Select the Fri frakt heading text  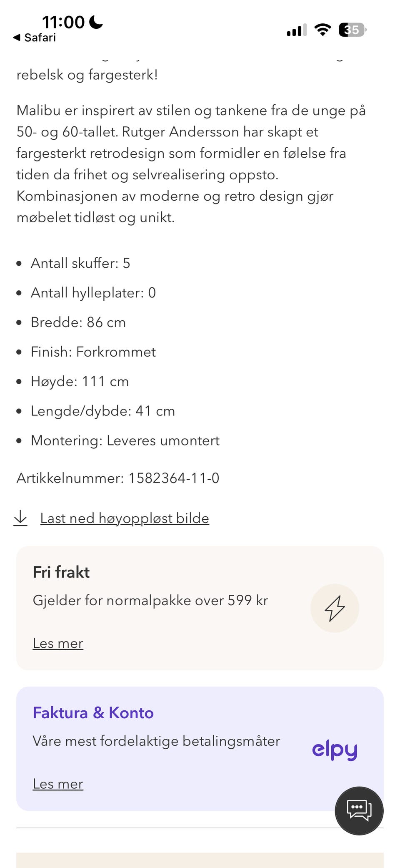click(61, 572)
